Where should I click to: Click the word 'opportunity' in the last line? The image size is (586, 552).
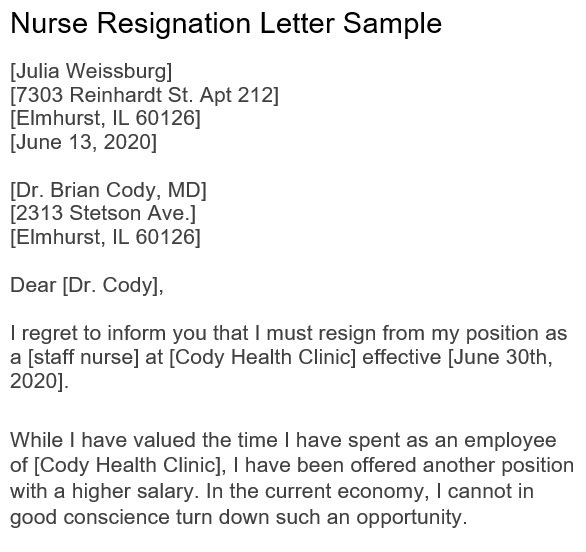(x=412, y=517)
